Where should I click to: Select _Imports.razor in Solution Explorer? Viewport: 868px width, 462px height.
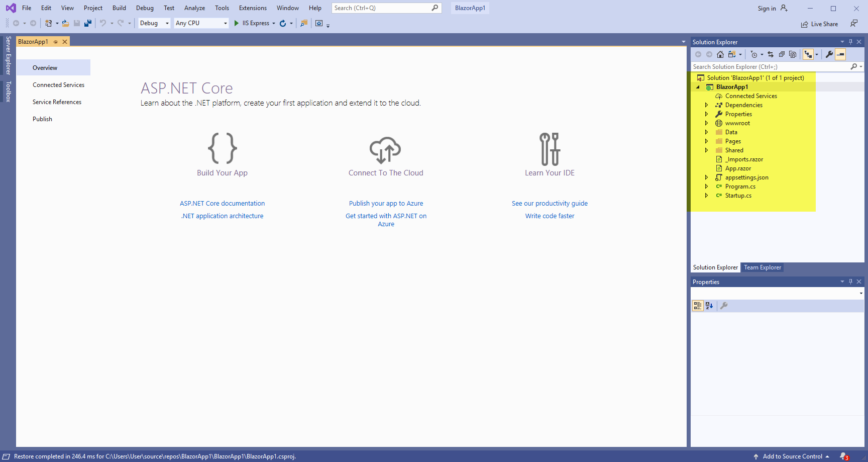pyautogui.click(x=744, y=159)
